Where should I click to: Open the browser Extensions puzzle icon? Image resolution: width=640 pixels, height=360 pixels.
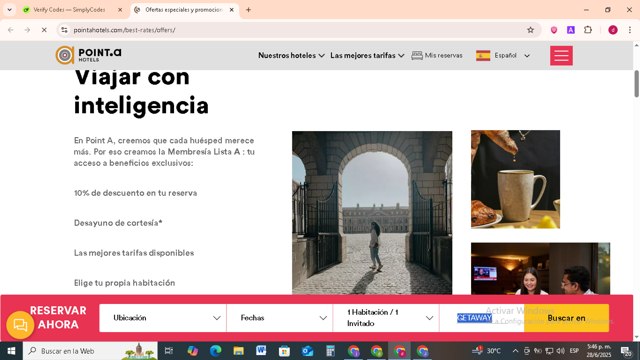tap(588, 30)
